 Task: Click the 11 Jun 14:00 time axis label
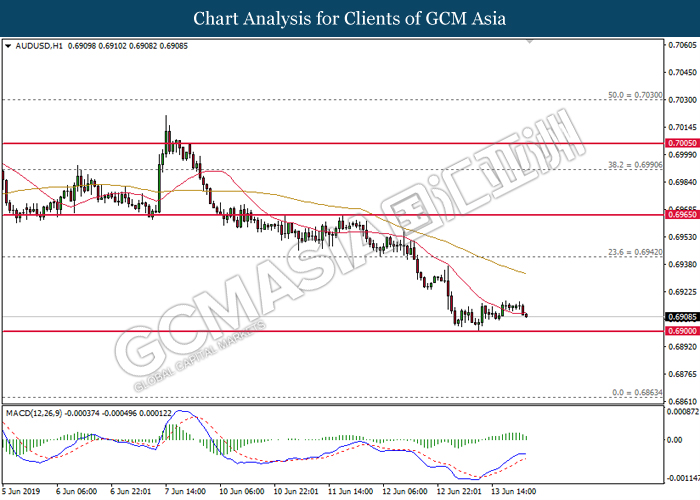pyautogui.click(x=350, y=491)
